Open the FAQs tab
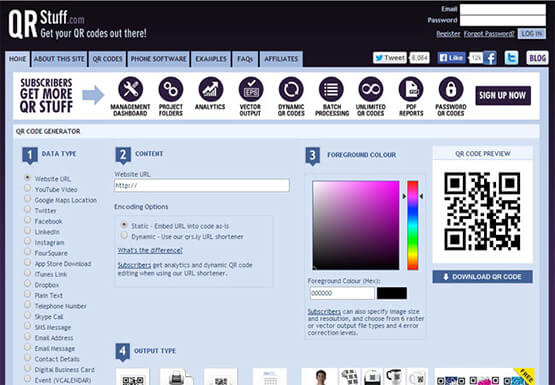Screen dimensions: 555x385 tap(245, 59)
